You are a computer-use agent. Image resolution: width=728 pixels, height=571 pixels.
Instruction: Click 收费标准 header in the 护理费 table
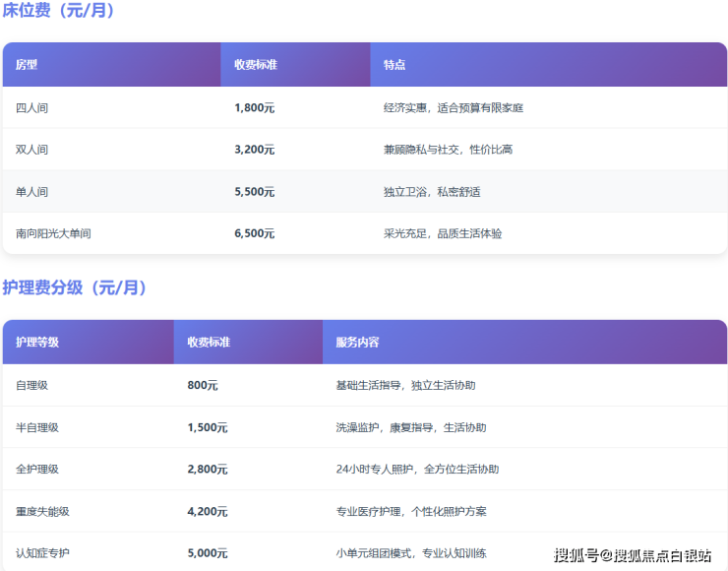click(x=209, y=343)
